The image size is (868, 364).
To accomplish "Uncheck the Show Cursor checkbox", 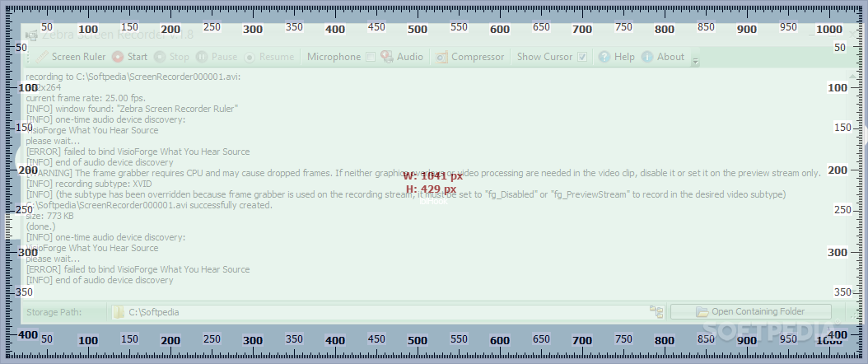I will coord(581,57).
